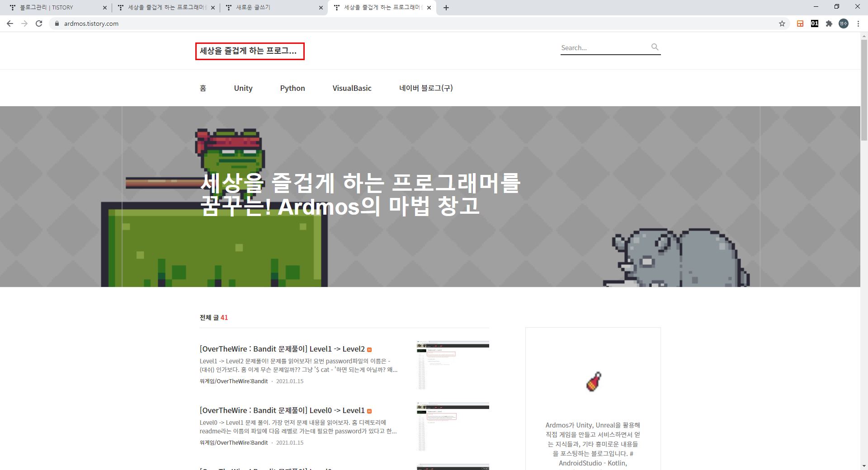
Task: Click the vertical page scrollbar thumb
Action: 864,90
